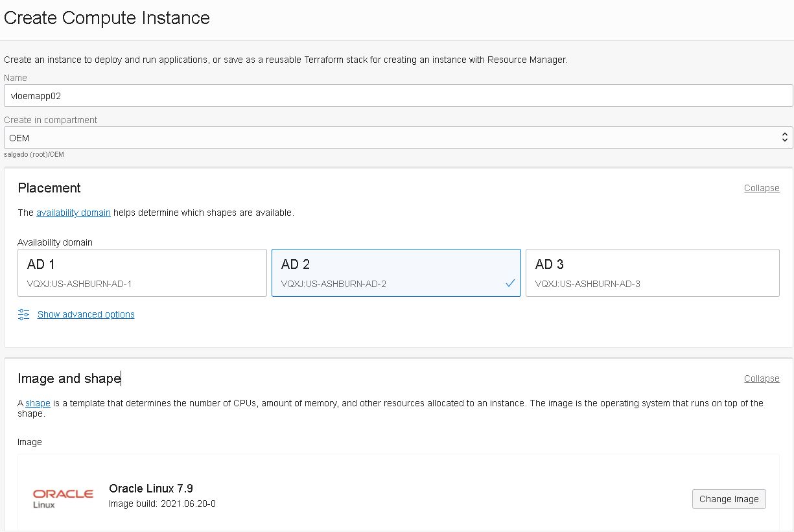Image resolution: width=794 pixels, height=532 pixels.
Task: Click the checkmark on the AD 2 card
Action: (509, 283)
